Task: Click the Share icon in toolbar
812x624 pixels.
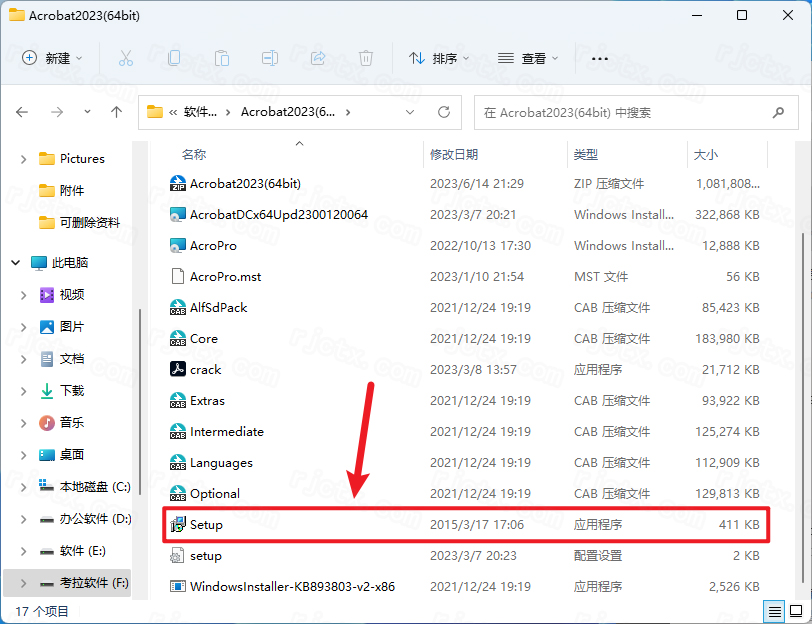Action: pyautogui.click(x=318, y=58)
